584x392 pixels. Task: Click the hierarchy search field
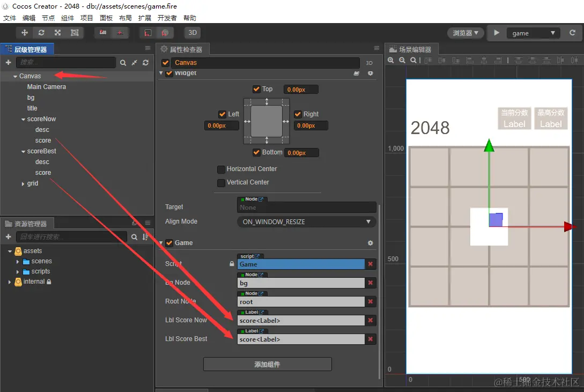coord(66,63)
